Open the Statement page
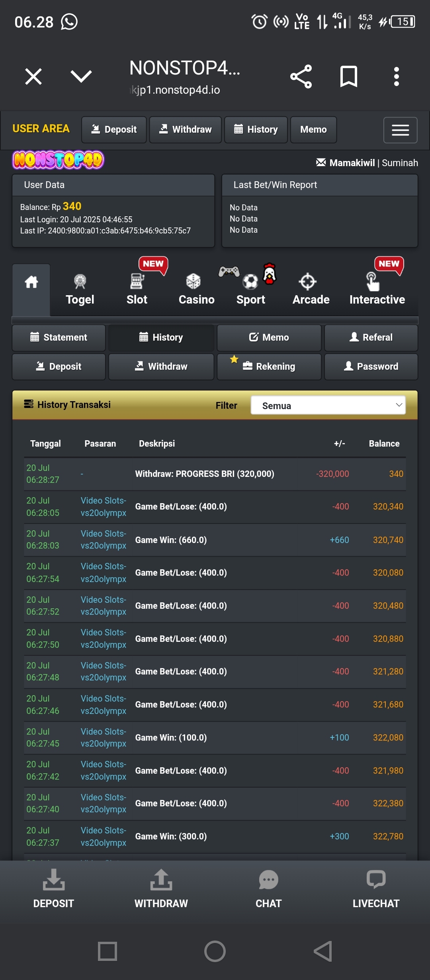The width and height of the screenshot is (430, 980). pos(59,337)
